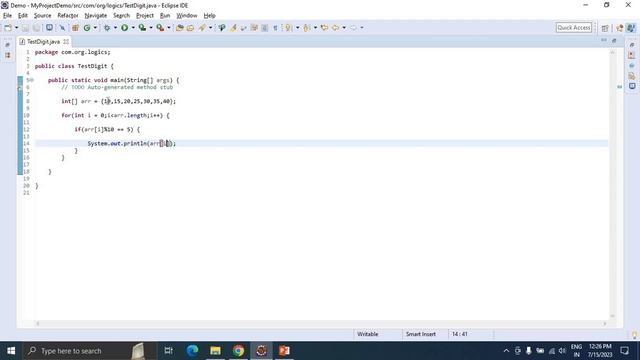This screenshot has width=640, height=360.
Task: Click the New Java Class icon
Action: tap(87, 28)
